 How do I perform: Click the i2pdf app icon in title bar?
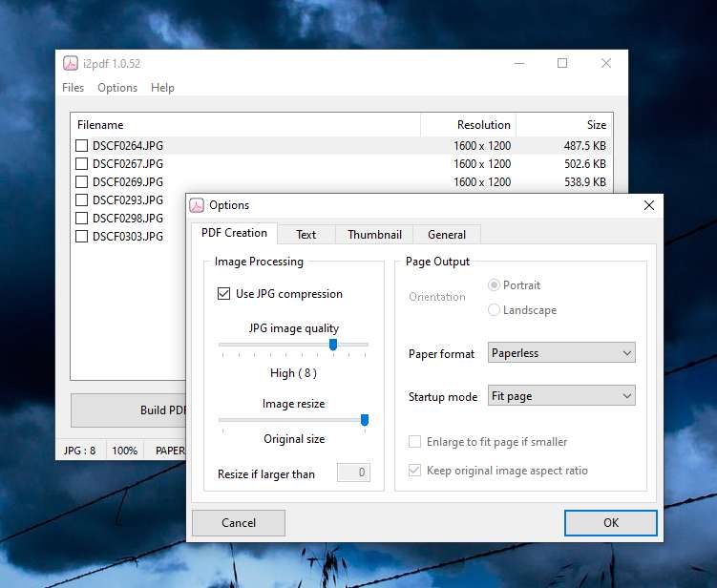[71, 63]
